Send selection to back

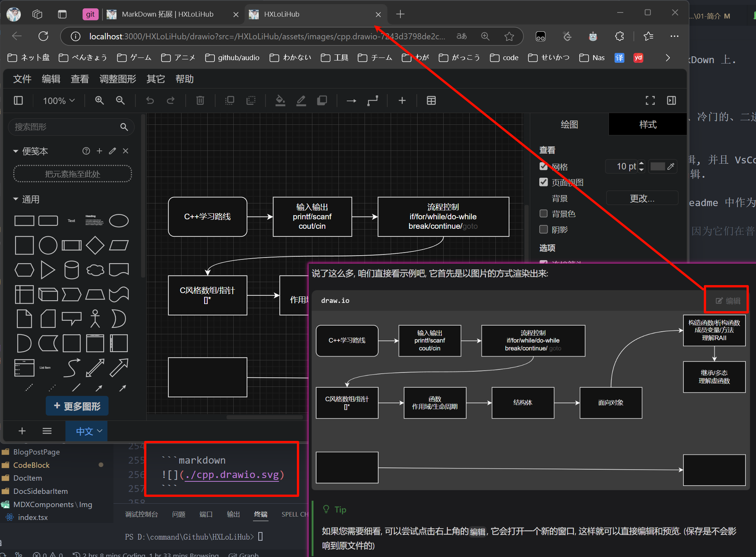250,101
